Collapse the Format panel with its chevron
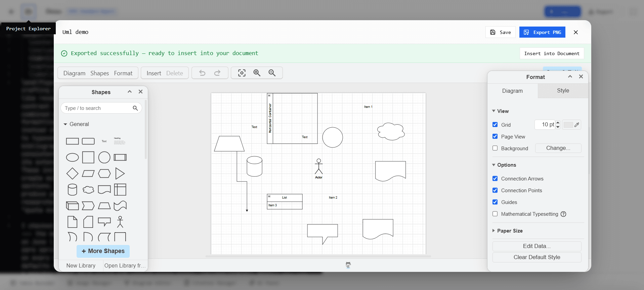The image size is (644, 290). (x=570, y=77)
